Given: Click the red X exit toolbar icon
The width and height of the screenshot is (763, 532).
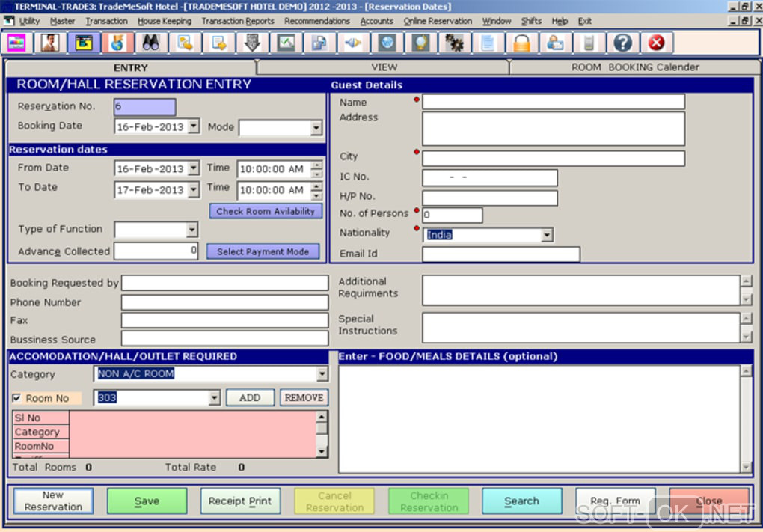Looking at the screenshot, I should (x=657, y=43).
